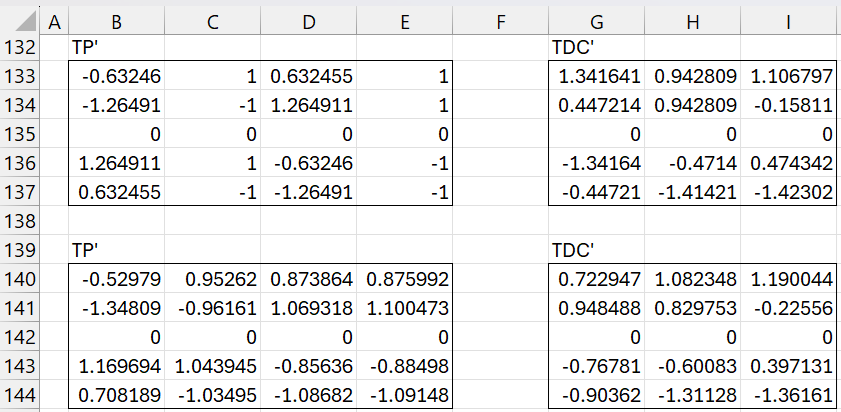
Task: Click the cell containing 1.341641
Action: 596,75
